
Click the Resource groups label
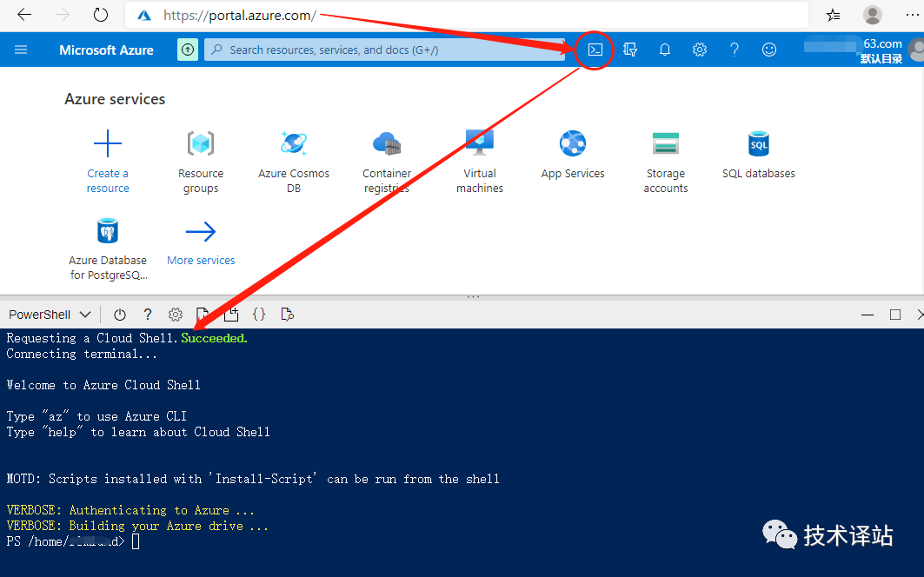[x=201, y=181]
